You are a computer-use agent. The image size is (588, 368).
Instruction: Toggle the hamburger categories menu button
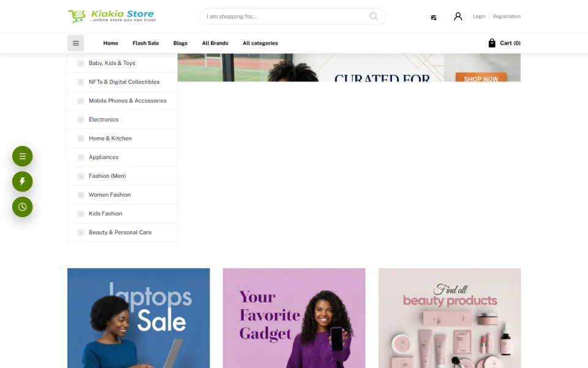75,43
